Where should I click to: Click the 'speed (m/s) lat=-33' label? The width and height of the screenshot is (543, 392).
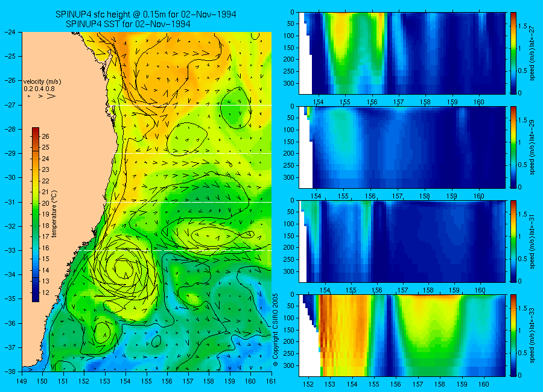pos(533,335)
